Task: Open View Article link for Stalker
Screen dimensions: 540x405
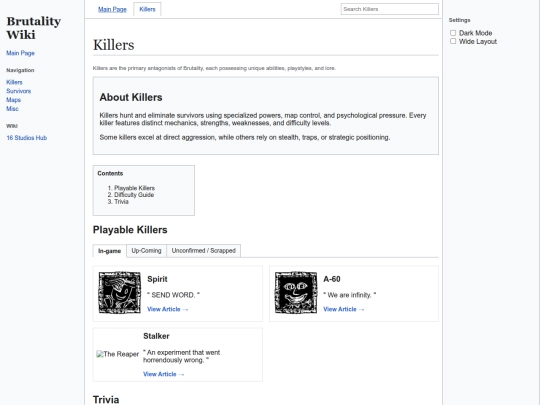Action: [164, 374]
